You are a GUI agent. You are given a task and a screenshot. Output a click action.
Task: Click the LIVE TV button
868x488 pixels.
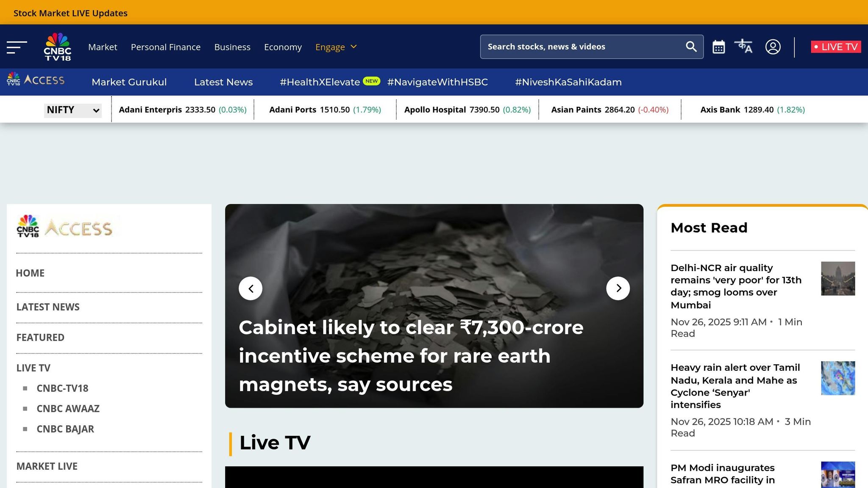tap(835, 47)
